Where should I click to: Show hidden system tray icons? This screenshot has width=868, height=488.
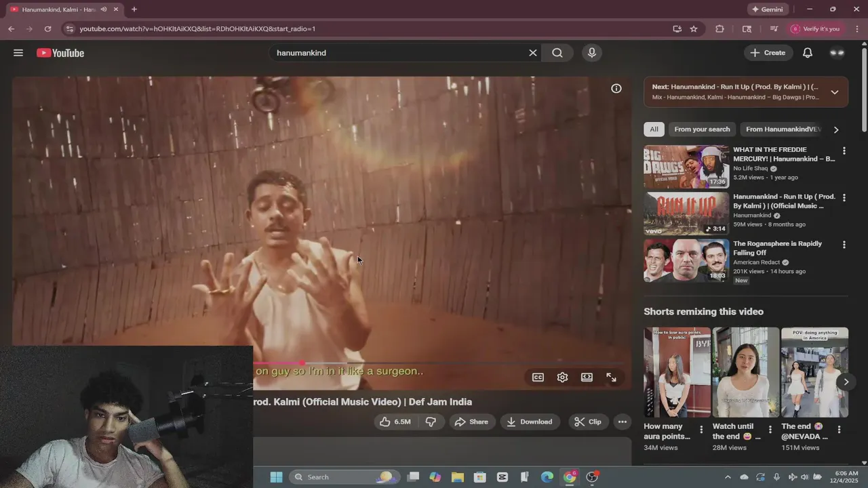point(728,477)
